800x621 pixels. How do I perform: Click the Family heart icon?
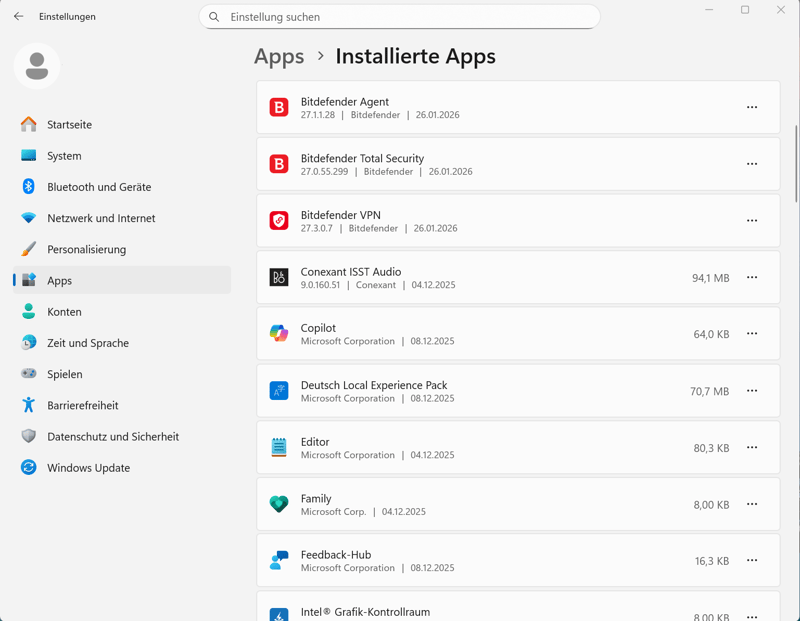(x=279, y=504)
